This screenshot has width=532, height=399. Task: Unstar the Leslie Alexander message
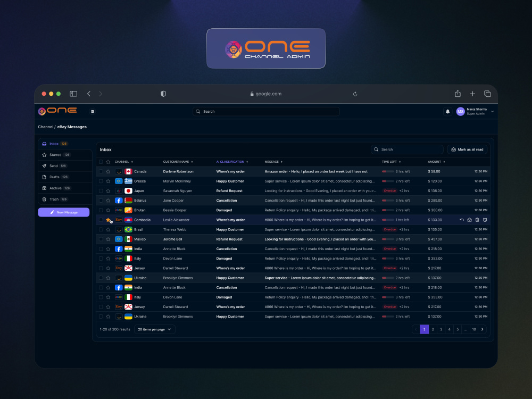pyautogui.click(x=108, y=220)
